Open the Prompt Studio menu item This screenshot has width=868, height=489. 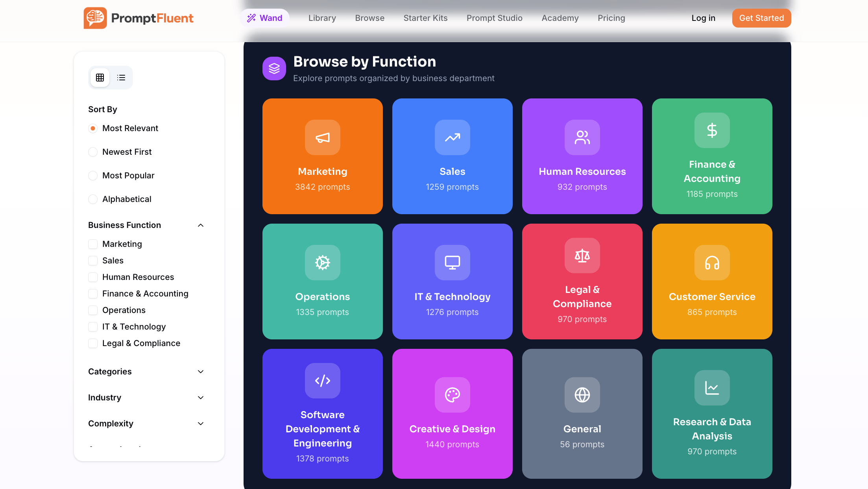495,18
